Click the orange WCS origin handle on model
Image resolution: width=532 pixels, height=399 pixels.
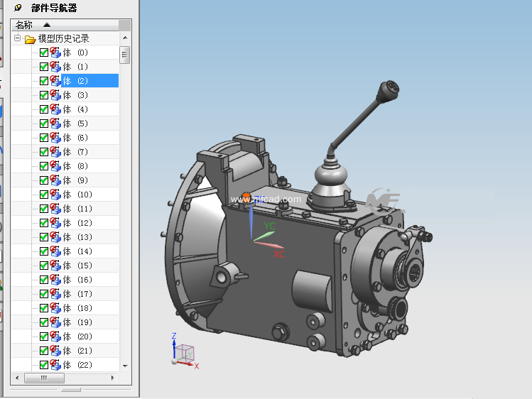pyautogui.click(x=246, y=197)
